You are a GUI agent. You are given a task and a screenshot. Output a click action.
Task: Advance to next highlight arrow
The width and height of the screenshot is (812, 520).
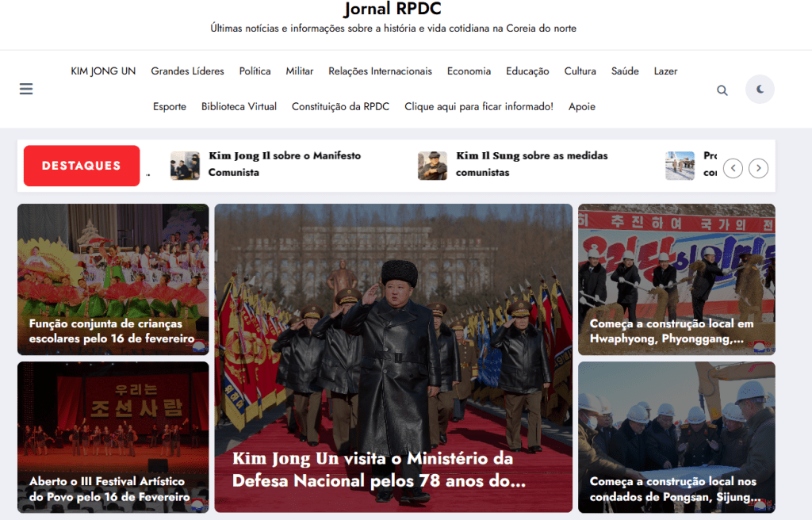[x=759, y=168]
